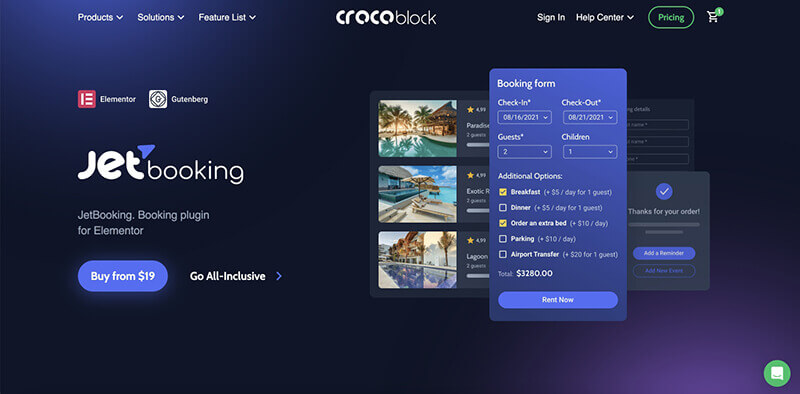Select the overwater villa thumbnail
800x394 pixels.
418,194
